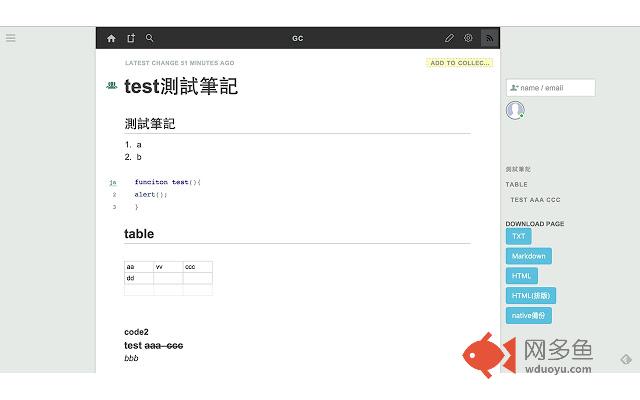
Task: Click the italic bbb text
Action: pos(131,358)
